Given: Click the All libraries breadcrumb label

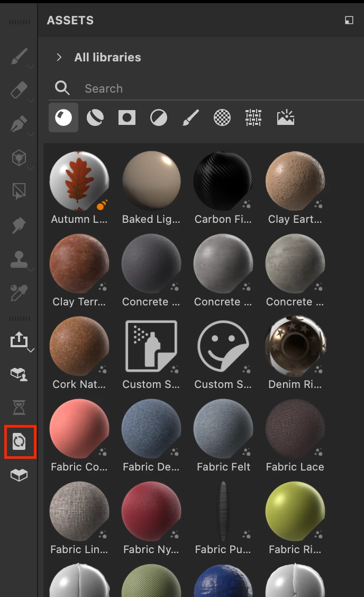Looking at the screenshot, I should pos(108,57).
